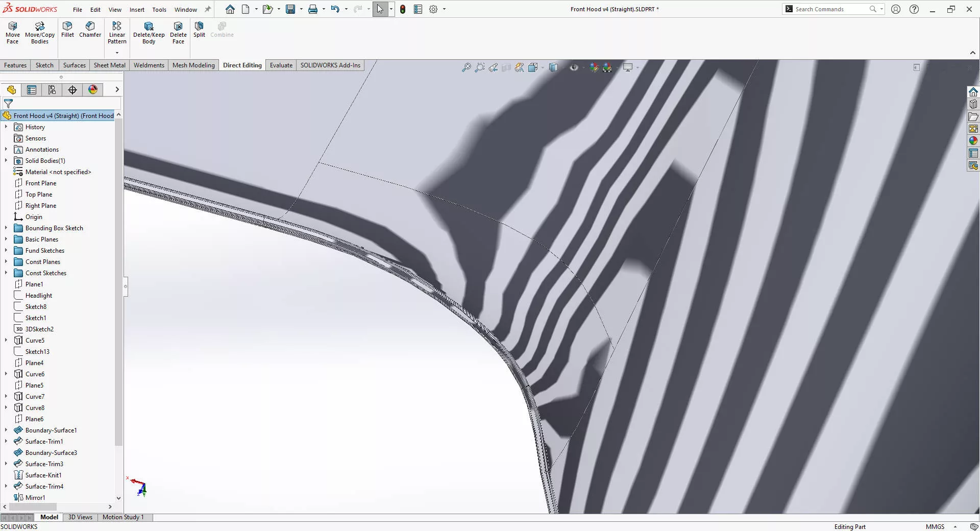This screenshot has width=980, height=531.
Task: Toggle Zoom to Area mode
Action: tap(480, 67)
